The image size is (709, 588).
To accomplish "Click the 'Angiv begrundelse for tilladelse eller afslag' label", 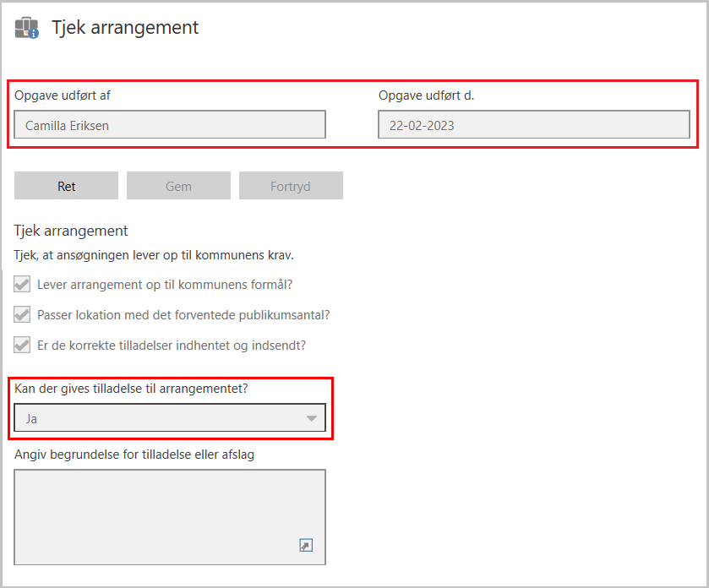I will (134, 455).
